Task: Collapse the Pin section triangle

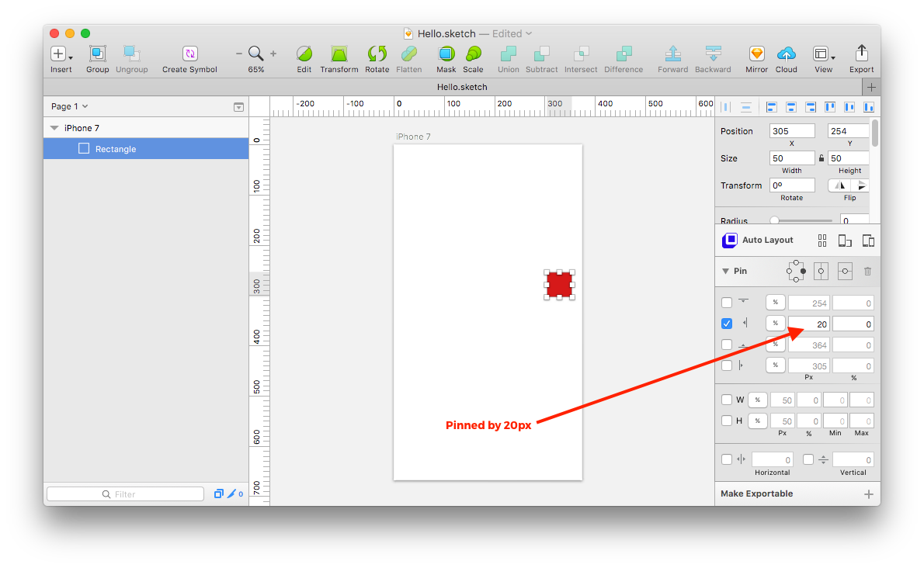Action: coord(725,272)
